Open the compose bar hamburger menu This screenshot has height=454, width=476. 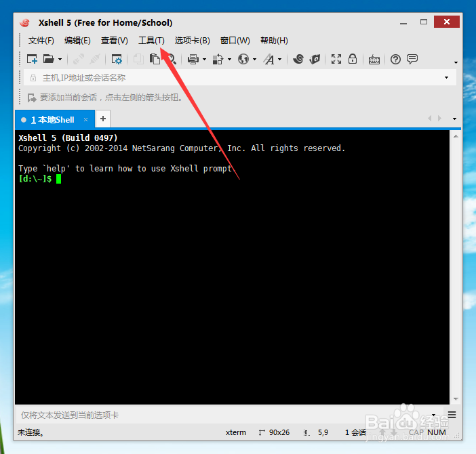click(x=452, y=415)
